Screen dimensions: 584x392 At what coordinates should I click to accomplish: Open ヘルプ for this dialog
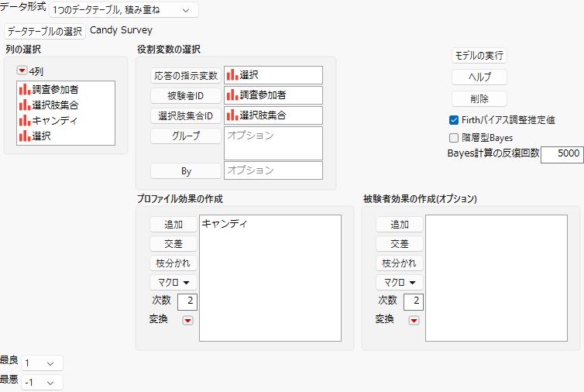click(x=479, y=77)
